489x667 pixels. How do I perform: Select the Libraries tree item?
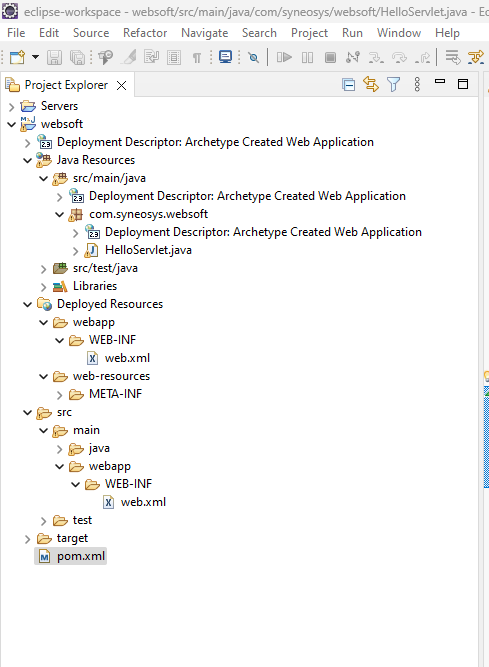click(x=95, y=286)
